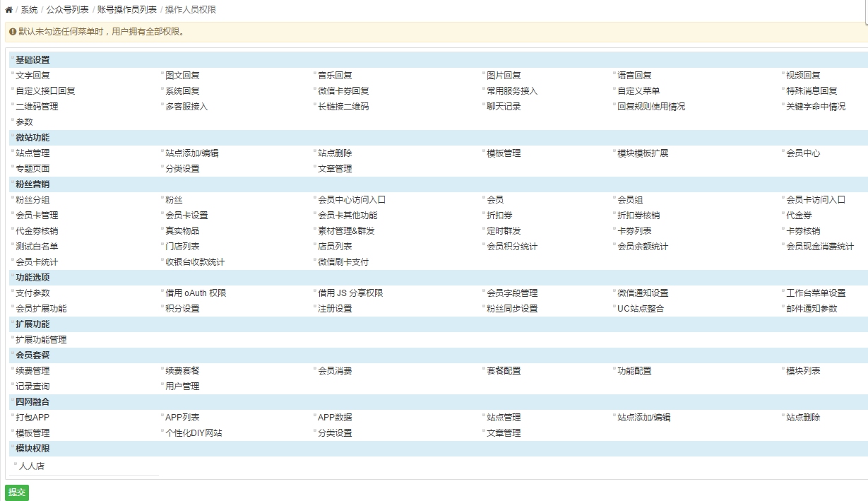This screenshot has height=501, width=868.
Task: Open 账号操作员列表 breadcrumb link
Action: click(x=127, y=10)
